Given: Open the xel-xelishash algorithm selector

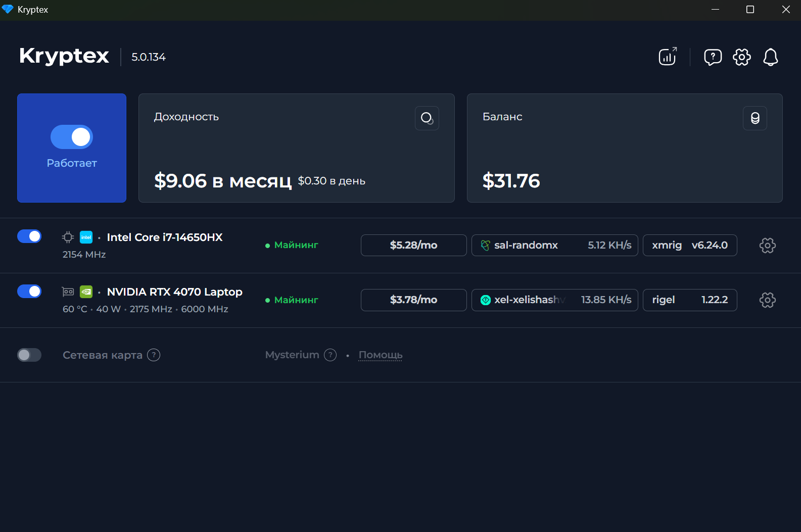Looking at the screenshot, I should 555,300.
